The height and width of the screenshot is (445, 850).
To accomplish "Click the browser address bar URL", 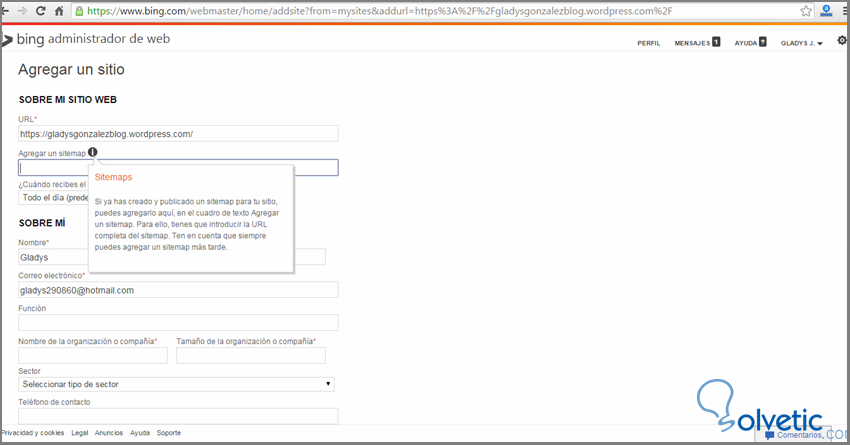I will click(x=379, y=11).
